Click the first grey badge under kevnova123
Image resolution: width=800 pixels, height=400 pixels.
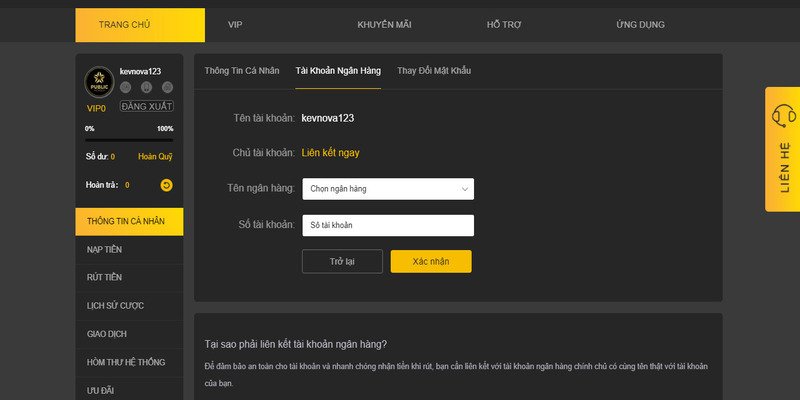(x=126, y=87)
